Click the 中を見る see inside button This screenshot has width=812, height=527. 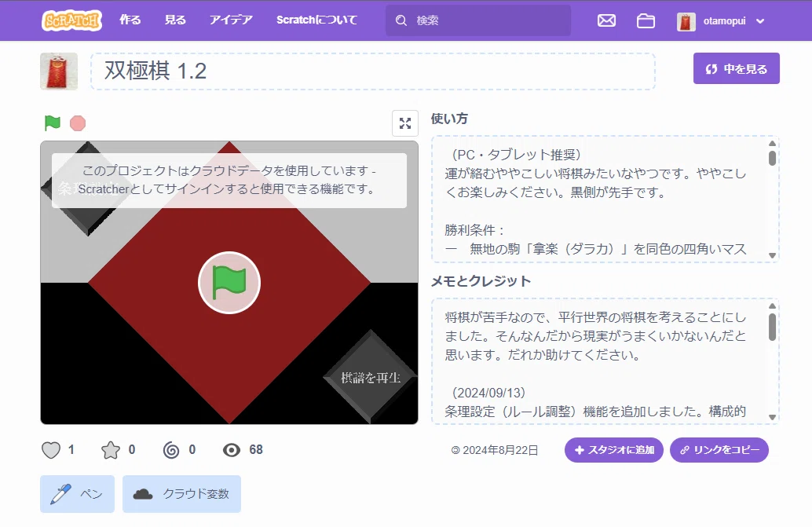pos(737,68)
